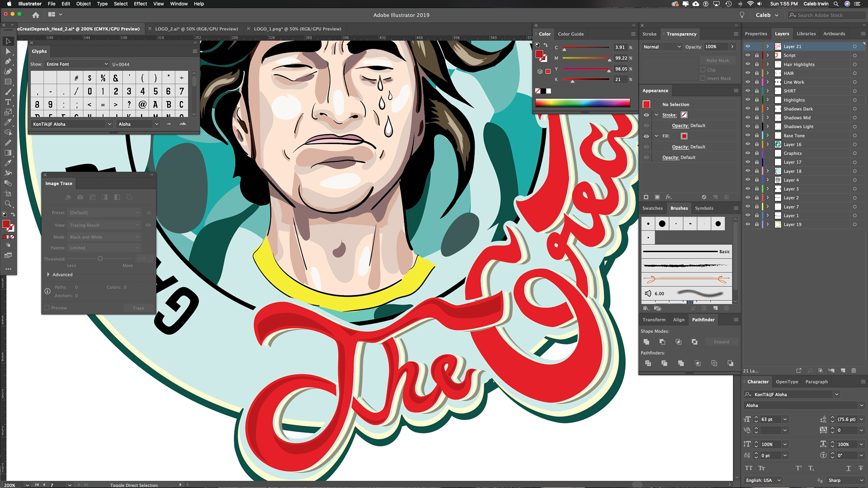868x488 pixels.
Task: Expand the Layer 21 row arrow
Action: click(x=768, y=47)
